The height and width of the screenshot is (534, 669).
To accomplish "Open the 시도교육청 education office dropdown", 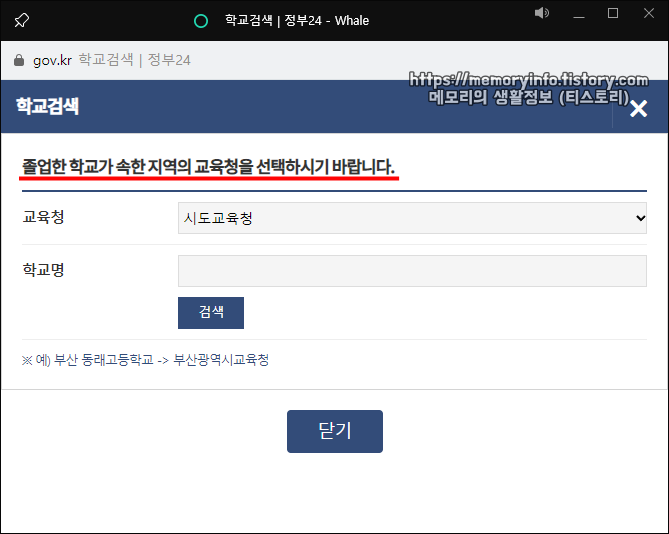I will coord(412,218).
